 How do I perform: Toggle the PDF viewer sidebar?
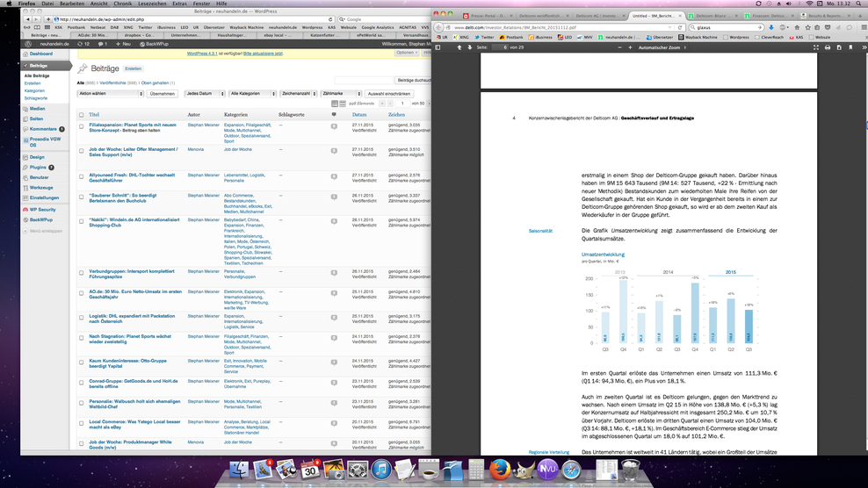438,47
